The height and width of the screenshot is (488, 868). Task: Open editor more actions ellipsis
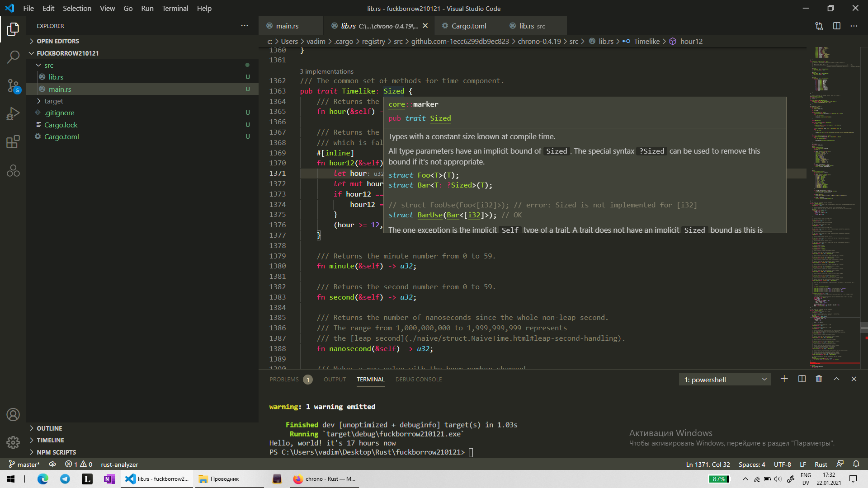tap(854, 26)
